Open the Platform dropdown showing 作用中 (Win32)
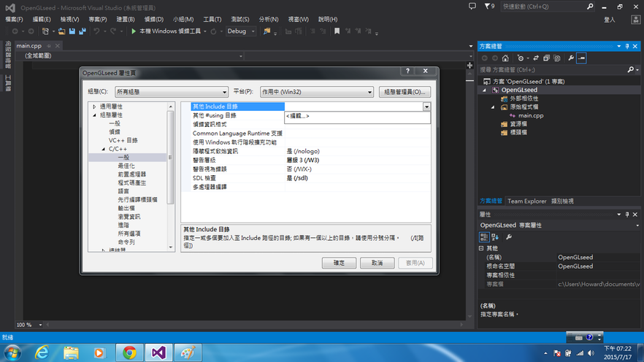The width and height of the screenshot is (644, 362). pyautogui.click(x=317, y=92)
